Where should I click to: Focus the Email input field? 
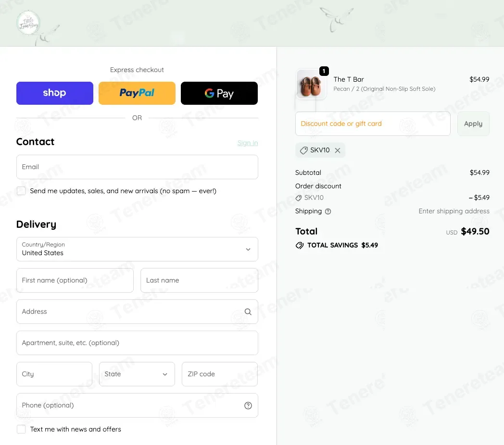137,167
